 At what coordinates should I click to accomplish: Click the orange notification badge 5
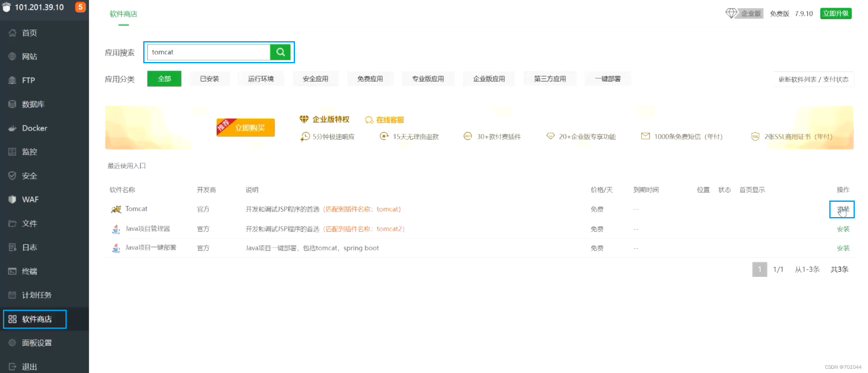[80, 7]
